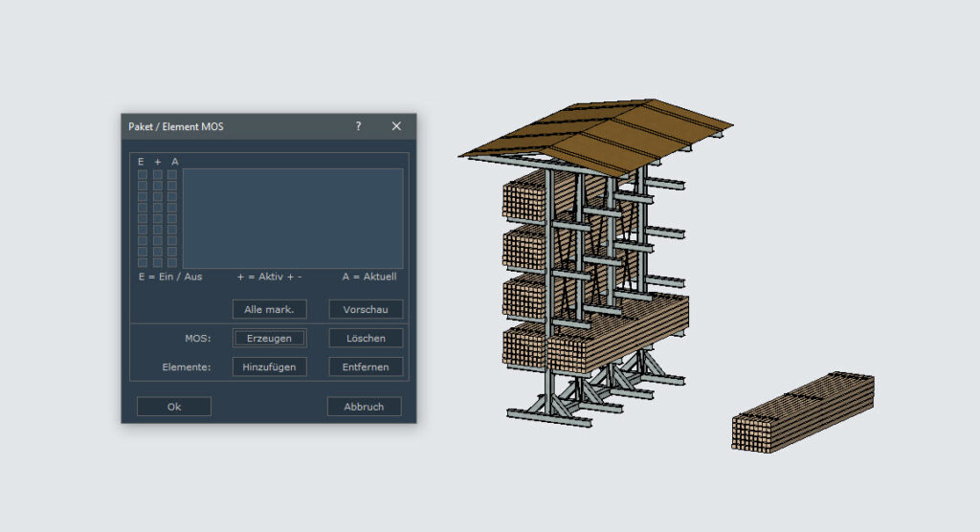Open the Vorschau preview

pyautogui.click(x=366, y=309)
